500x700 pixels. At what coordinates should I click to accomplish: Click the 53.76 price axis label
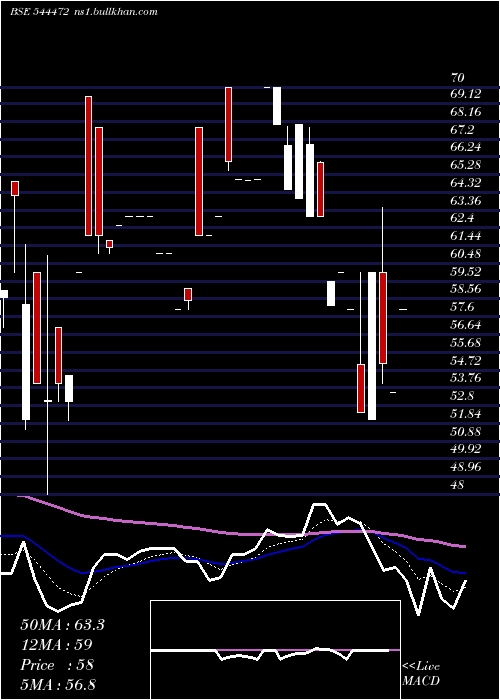[466, 378]
